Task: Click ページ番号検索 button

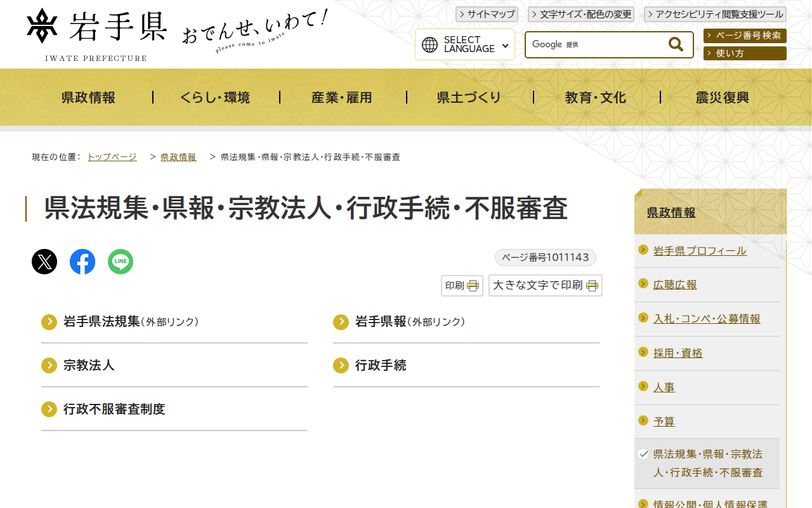Action: [745, 36]
